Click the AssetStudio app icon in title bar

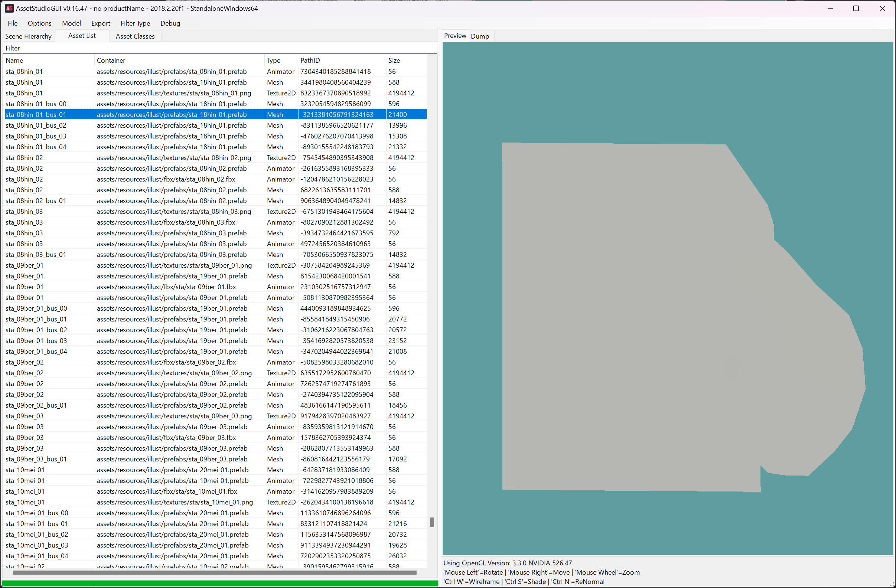tap(9, 8)
